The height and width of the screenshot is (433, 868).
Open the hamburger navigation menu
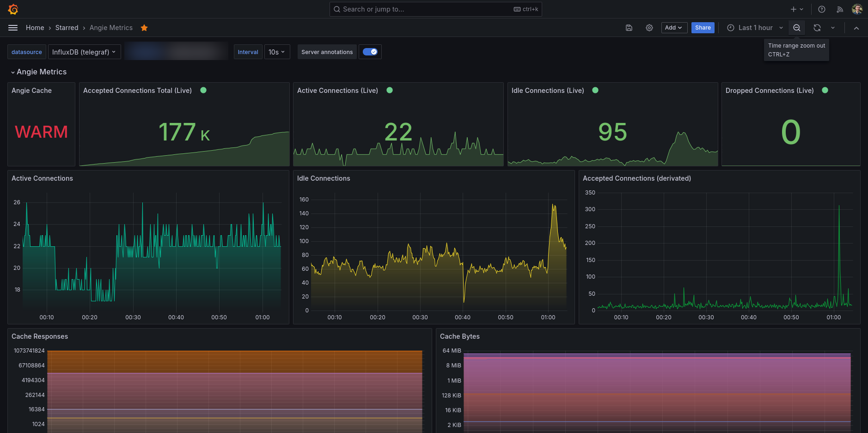coord(13,28)
